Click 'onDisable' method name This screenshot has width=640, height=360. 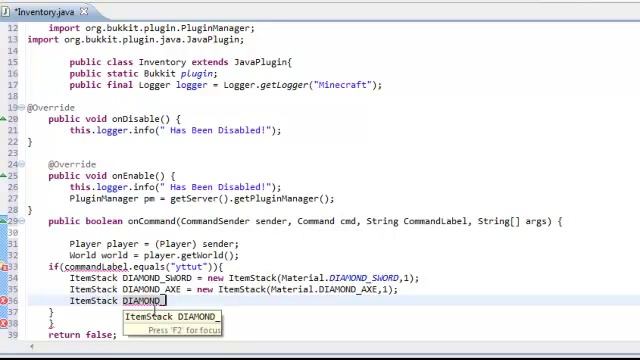pyautogui.click(x=136, y=119)
